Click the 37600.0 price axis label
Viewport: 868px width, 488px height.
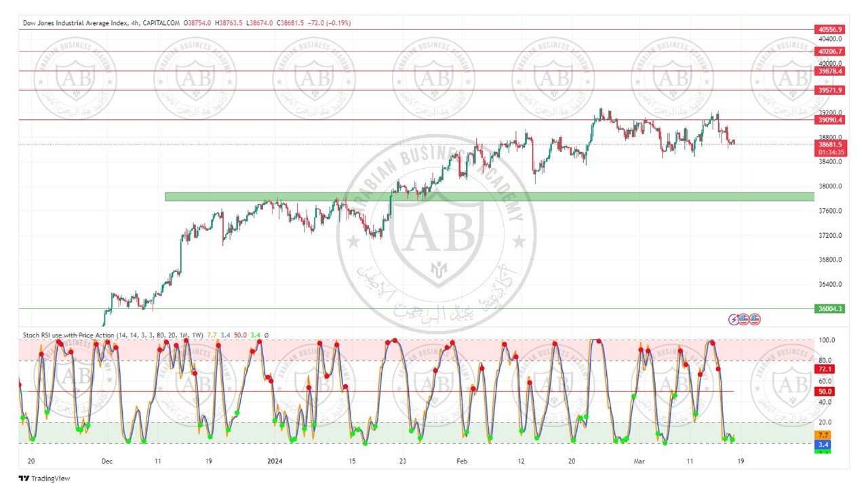tap(830, 211)
